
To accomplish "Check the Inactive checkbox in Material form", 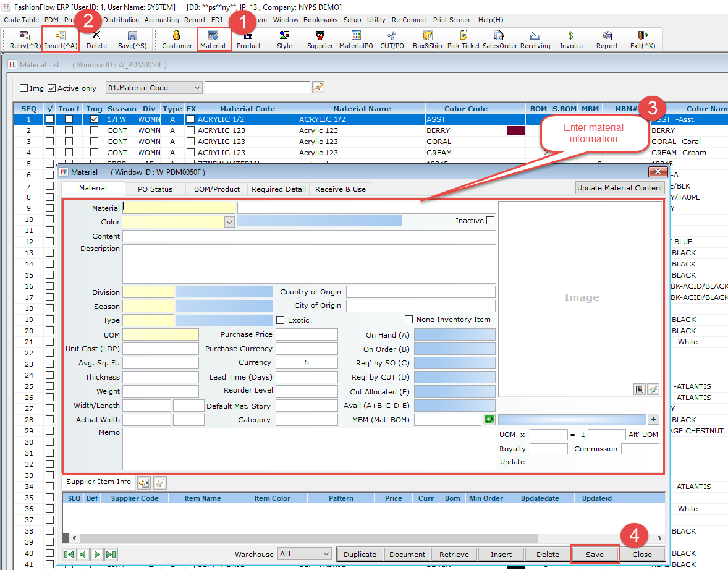I will coord(491,221).
